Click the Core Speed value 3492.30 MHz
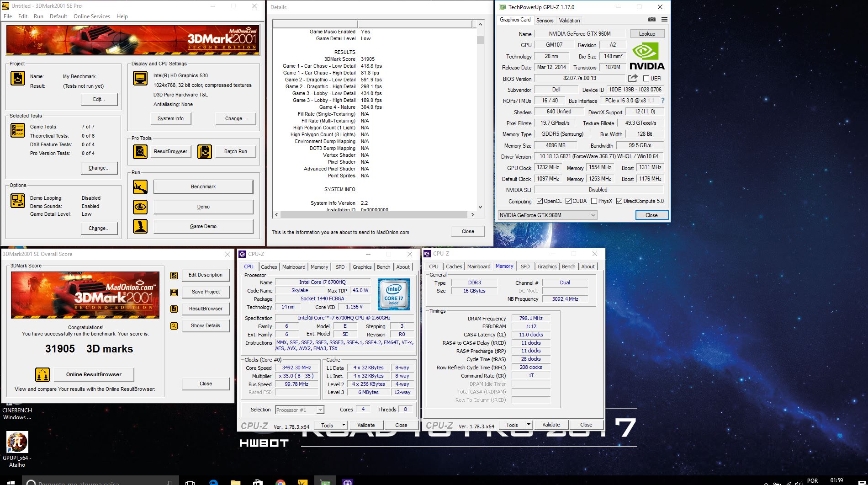 pos(296,368)
